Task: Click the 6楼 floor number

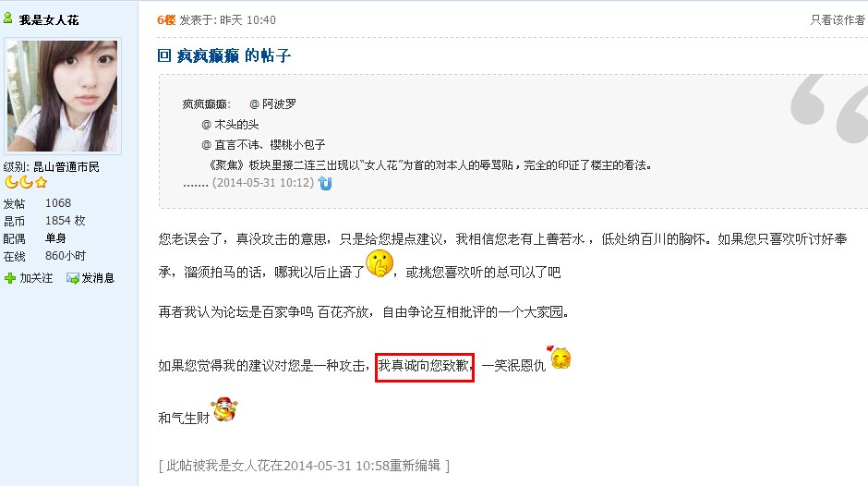Action: (x=166, y=20)
